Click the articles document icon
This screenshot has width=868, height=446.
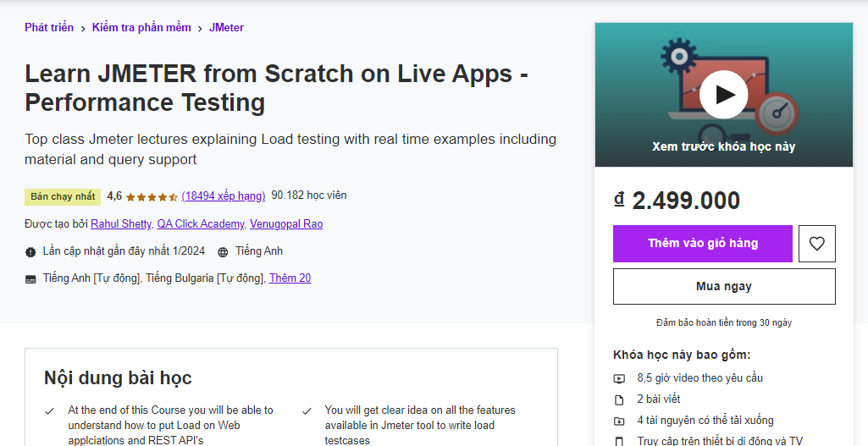coord(619,399)
